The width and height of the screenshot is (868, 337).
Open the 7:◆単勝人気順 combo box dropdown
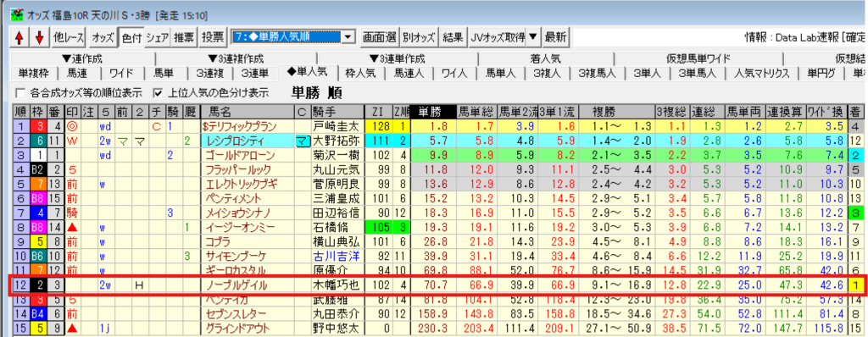coord(348,37)
